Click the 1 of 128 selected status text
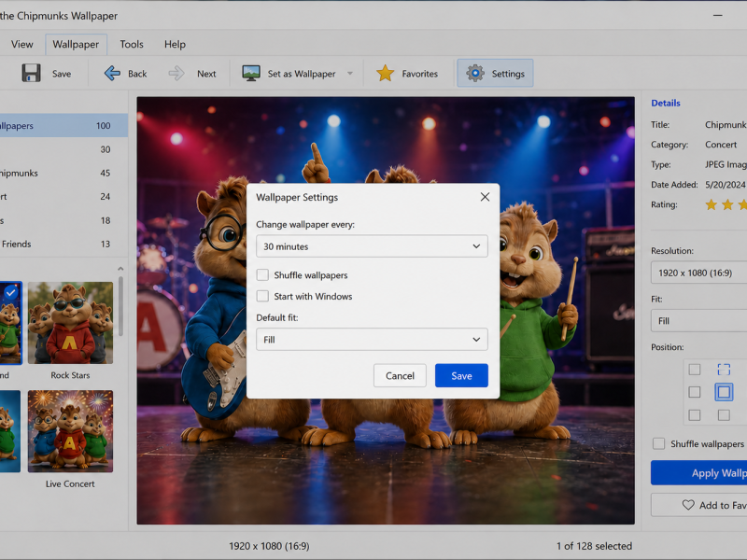Image resolution: width=747 pixels, height=560 pixels. coord(594,546)
